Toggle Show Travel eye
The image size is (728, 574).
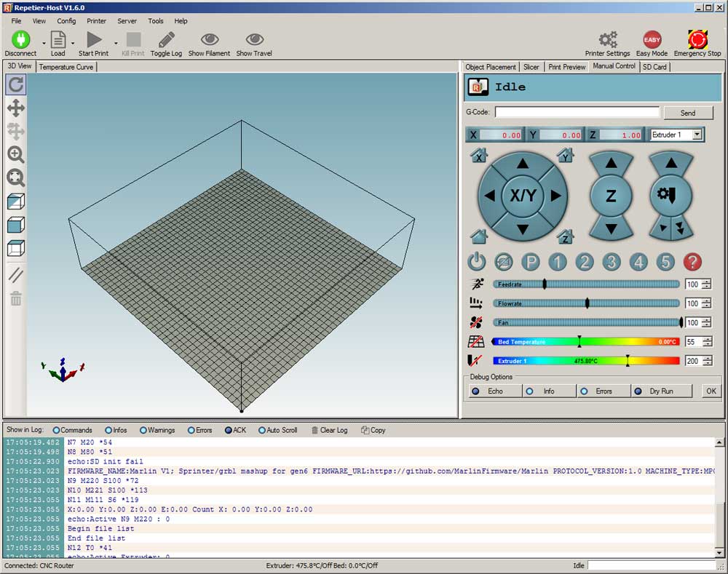[x=254, y=39]
